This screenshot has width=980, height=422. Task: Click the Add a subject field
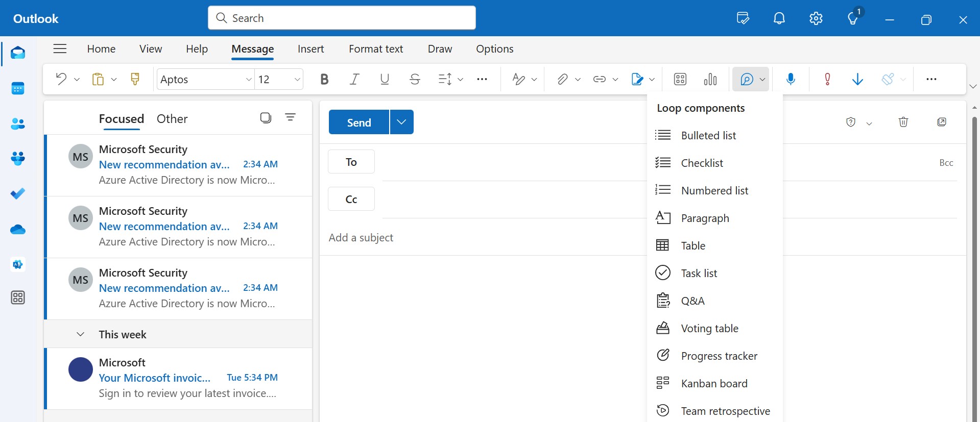click(x=485, y=237)
